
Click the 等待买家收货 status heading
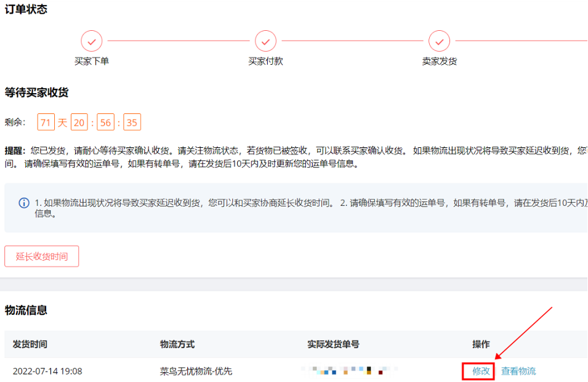coord(36,93)
